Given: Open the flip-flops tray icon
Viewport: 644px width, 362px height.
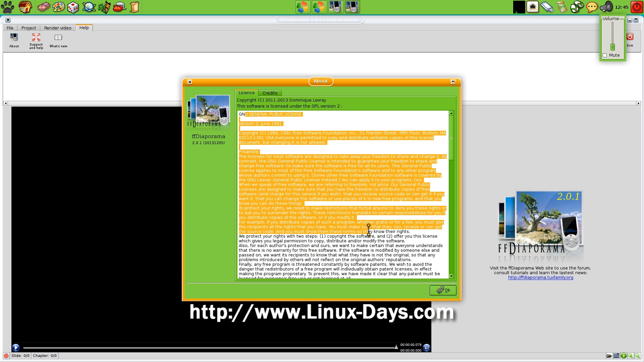Looking at the screenshot, I should pos(577,7).
